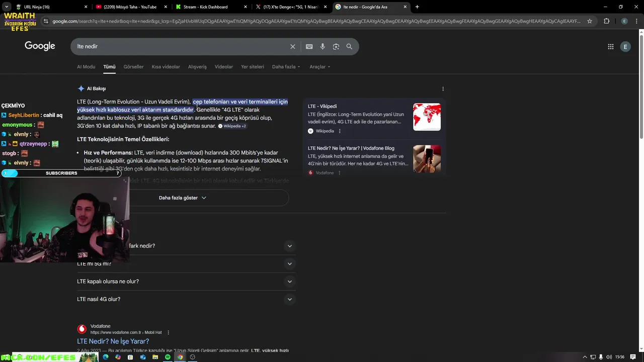This screenshot has width=644, height=362.
Task: Open the Chrome extensions puzzle icon
Action: pos(606,21)
